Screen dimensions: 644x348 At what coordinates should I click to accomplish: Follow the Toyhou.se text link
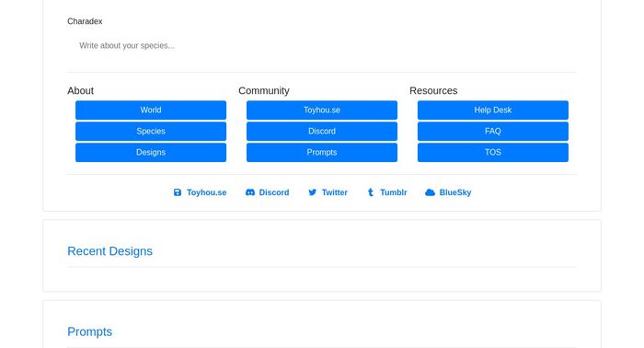tap(207, 192)
